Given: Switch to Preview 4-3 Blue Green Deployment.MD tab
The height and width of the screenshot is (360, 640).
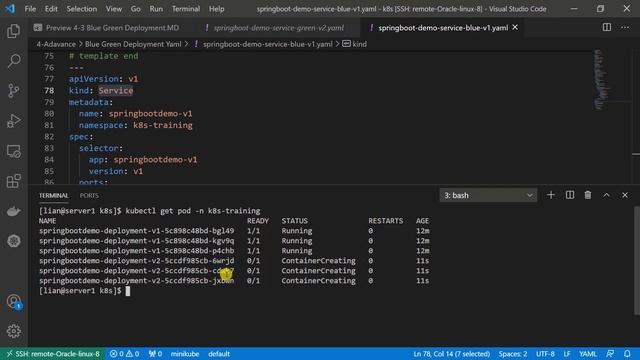Looking at the screenshot, I should pos(112,28).
